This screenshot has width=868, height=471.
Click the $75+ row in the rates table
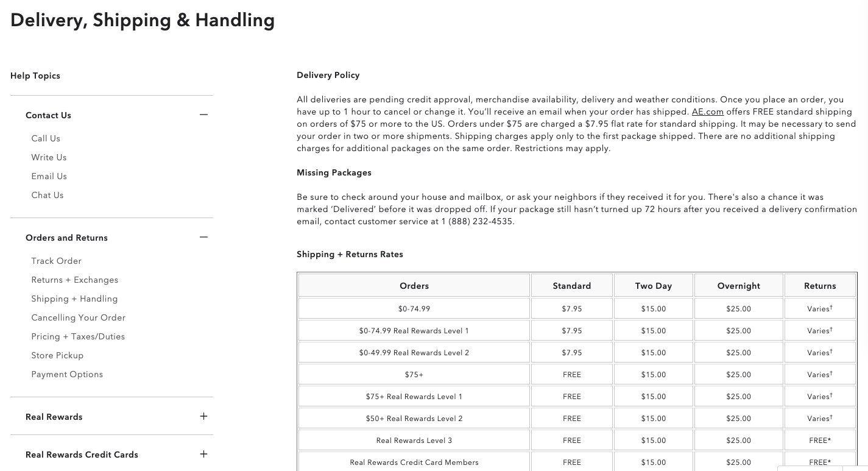(x=414, y=374)
